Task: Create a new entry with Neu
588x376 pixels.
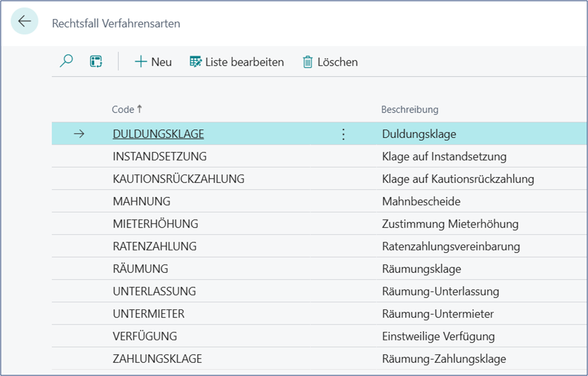Action: tap(153, 62)
